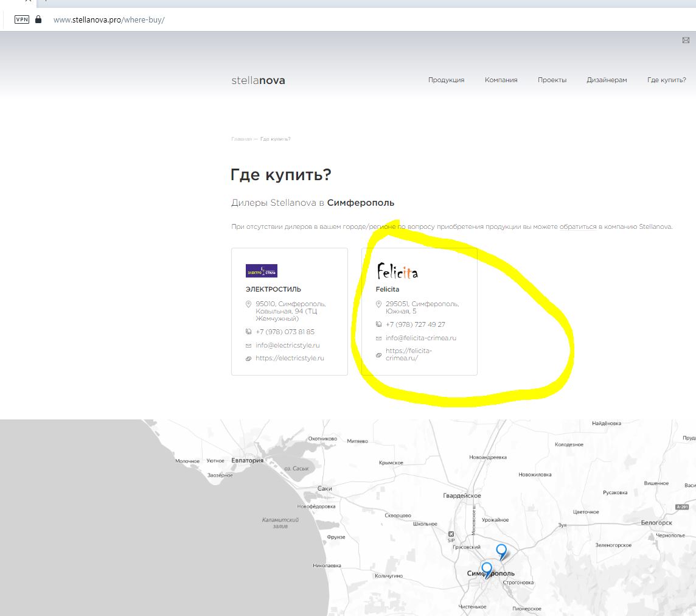The height and width of the screenshot is (616, 696).
Task: Open the Продукция menu item
Action: pyautogui.click(x=446, y=80)
